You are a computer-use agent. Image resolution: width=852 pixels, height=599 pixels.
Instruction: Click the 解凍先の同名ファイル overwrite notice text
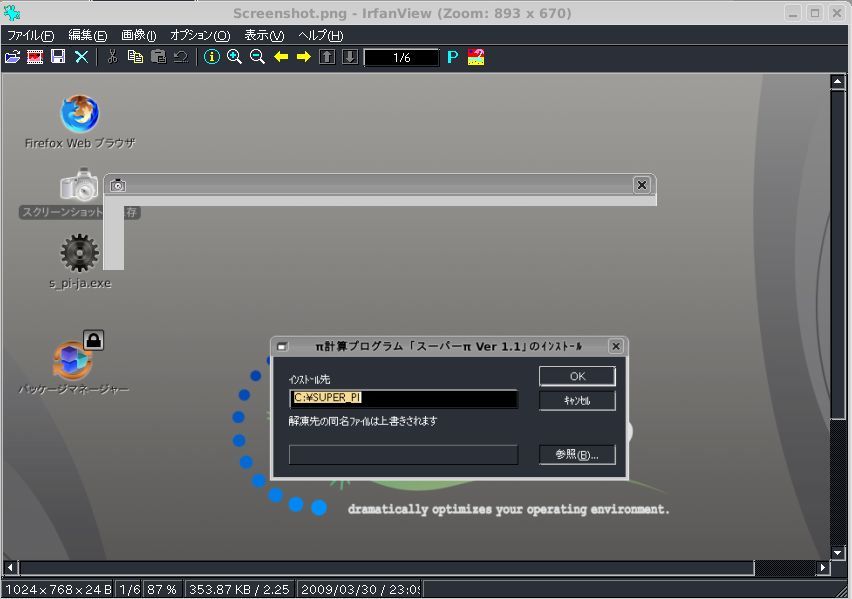click(x=363, y=421)
